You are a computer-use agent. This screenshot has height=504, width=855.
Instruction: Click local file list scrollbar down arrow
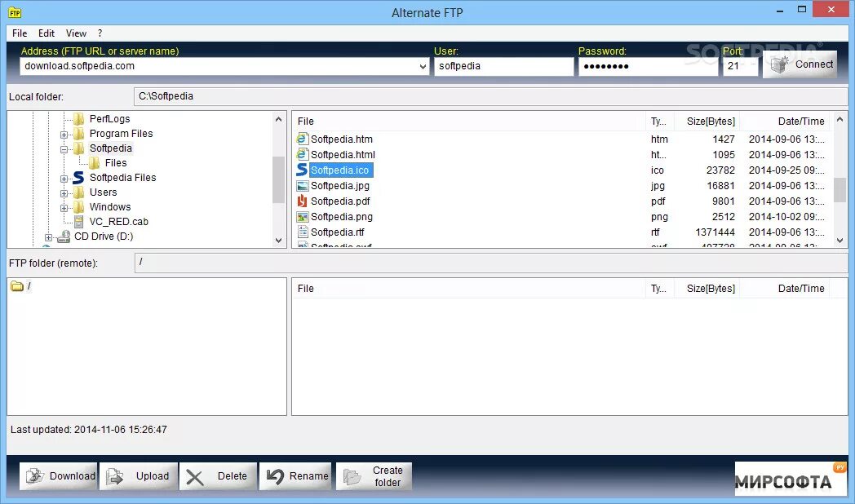pos(839,241)
